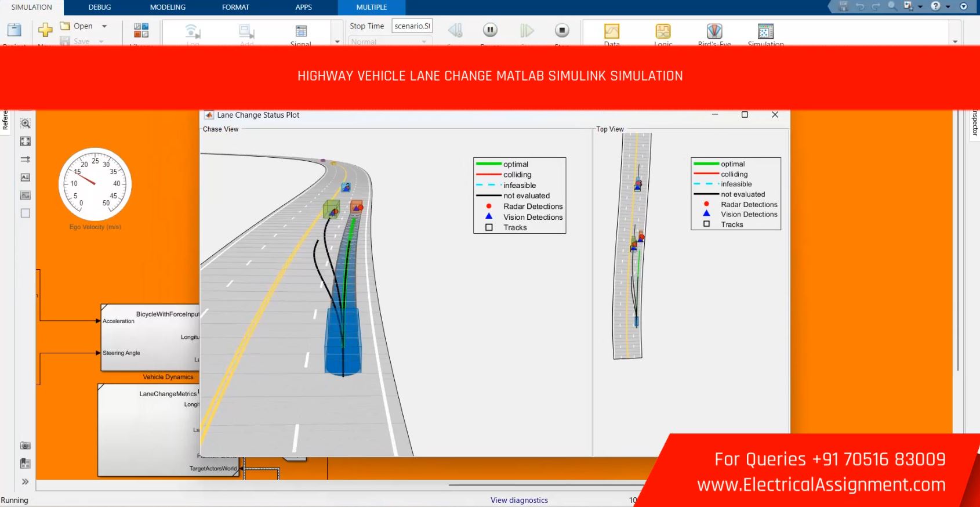Click the Step Forward button

(527, 30)
